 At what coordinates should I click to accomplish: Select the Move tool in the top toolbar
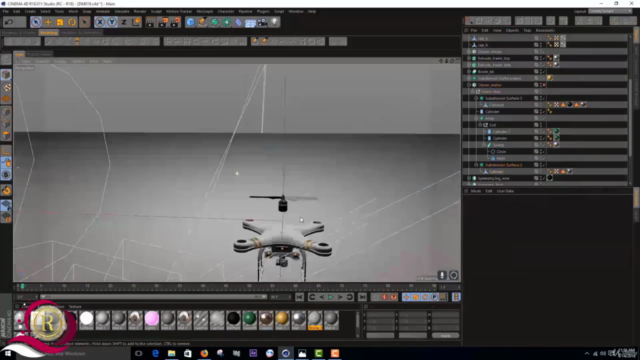[x=48, y=22]
